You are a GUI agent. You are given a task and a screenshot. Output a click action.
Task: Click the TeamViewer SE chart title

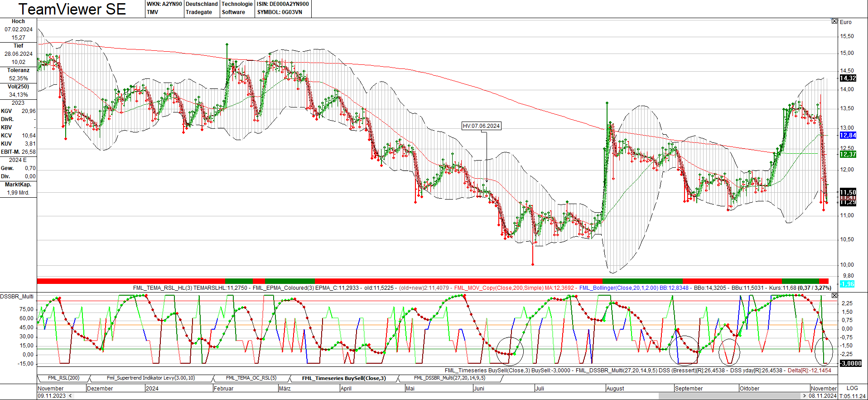(72, 9)
